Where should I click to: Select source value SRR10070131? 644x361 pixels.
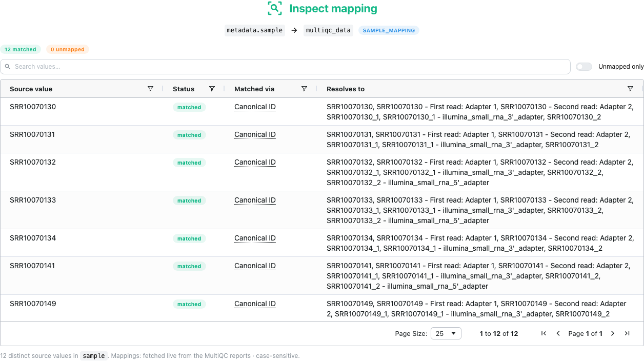click(32, 134)
